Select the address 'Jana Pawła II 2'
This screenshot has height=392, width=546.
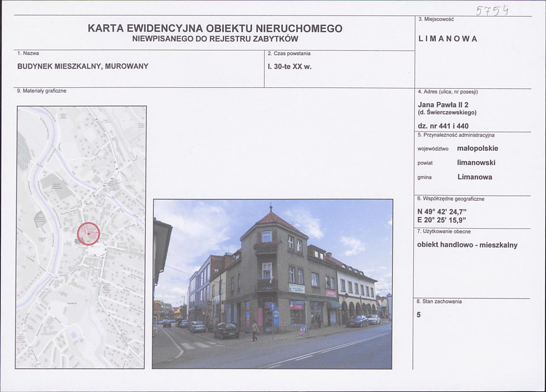(443, 105)
